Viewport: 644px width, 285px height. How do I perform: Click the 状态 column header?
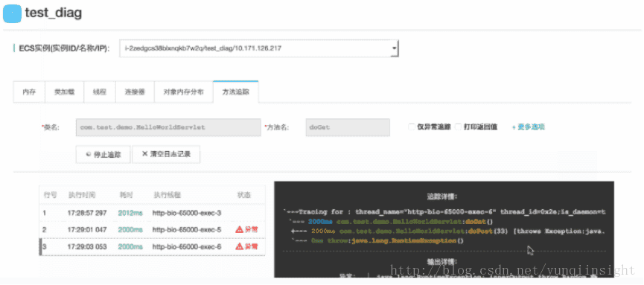[244, 195]
